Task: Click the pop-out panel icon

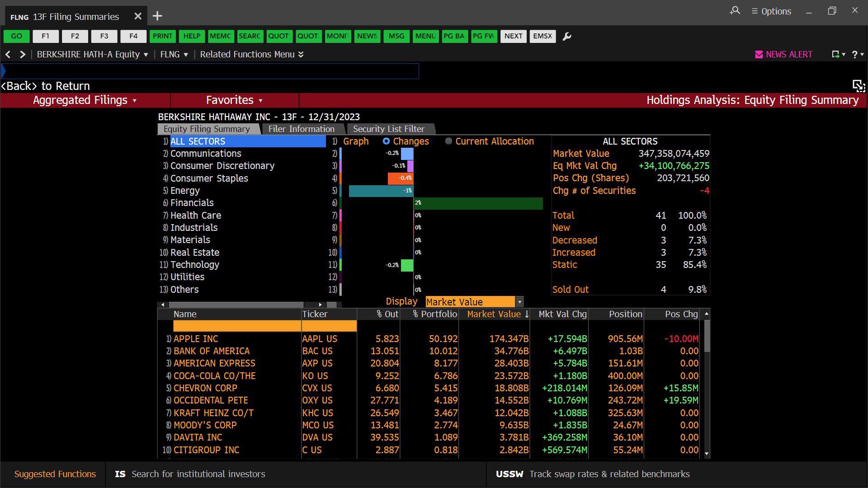Action: coord(859,85)
